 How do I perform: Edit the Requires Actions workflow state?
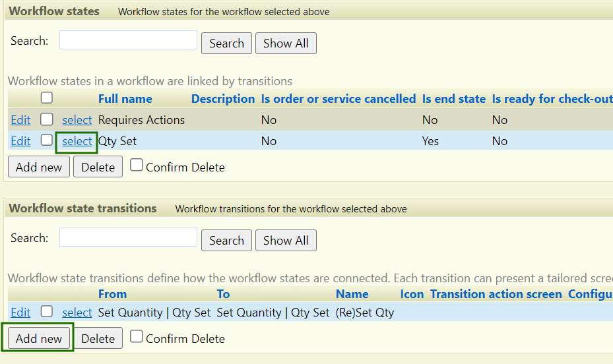20,120
